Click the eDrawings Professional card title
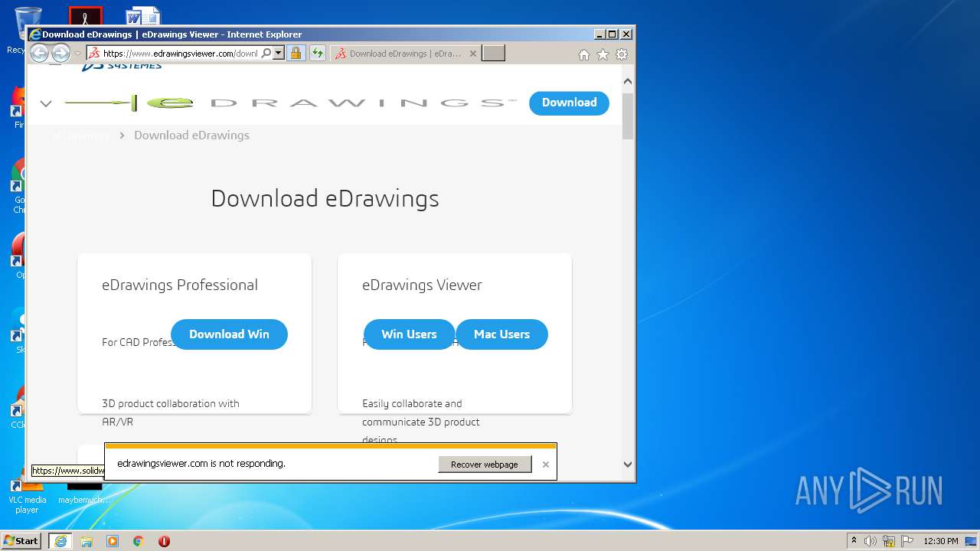The width and height of the screenshot is (980, 551). 180,285
